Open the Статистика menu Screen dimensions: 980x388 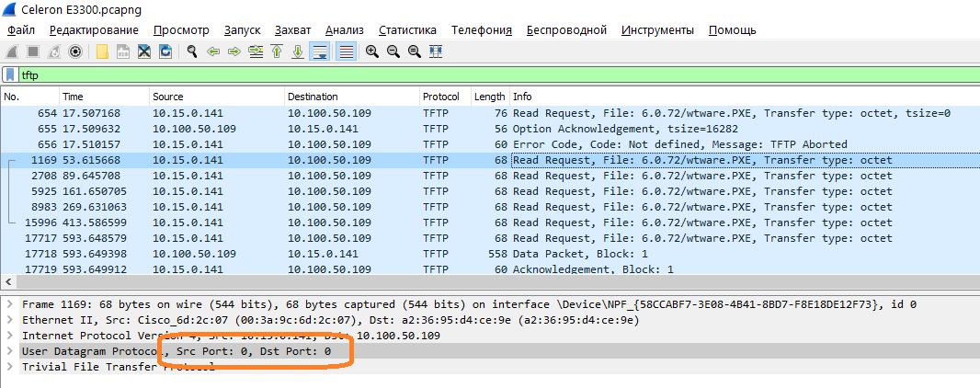coord(407,30)
